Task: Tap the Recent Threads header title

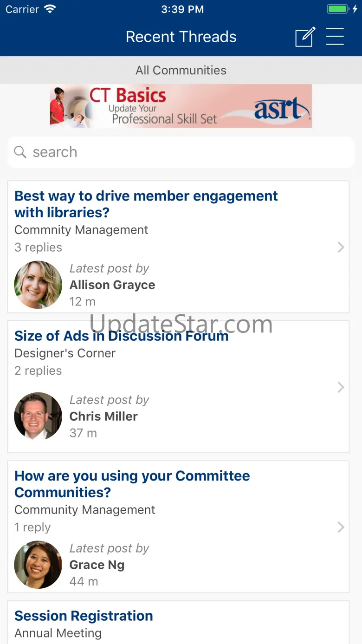Action: (181, 37)
